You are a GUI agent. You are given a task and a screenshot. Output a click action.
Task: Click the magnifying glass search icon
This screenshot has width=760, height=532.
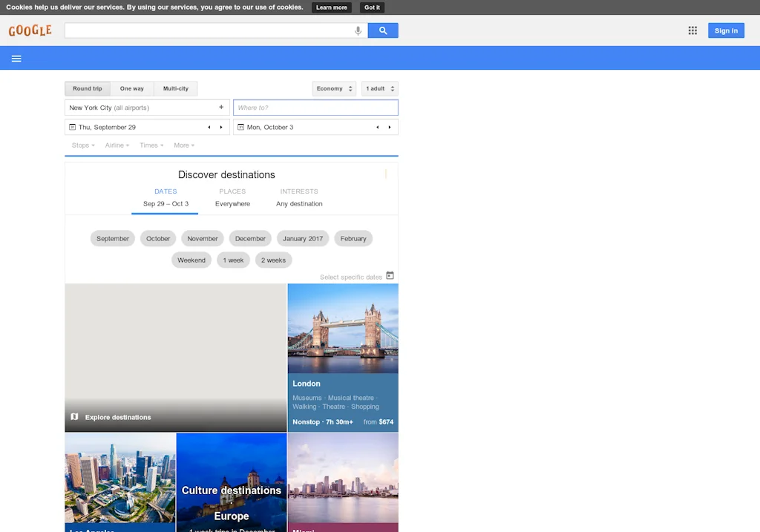click(x=382, y=30)
